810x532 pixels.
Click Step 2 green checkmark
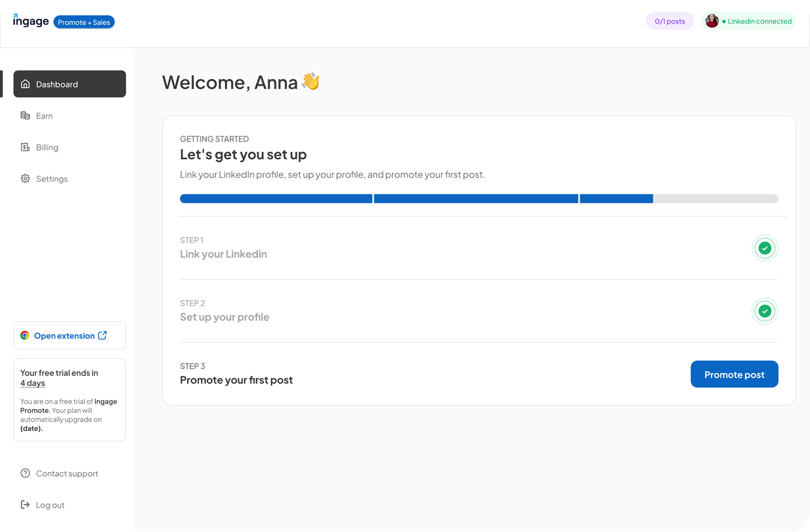tap(764, 311)
